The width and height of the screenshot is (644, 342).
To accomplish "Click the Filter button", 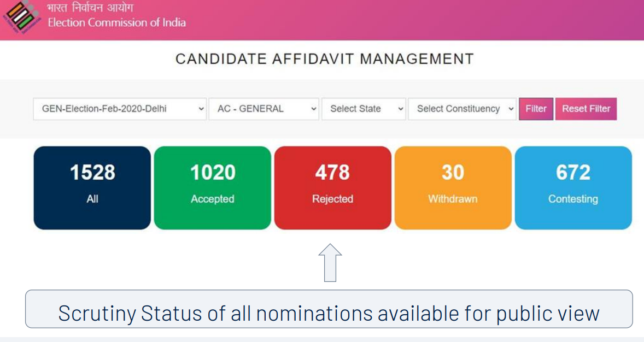I will 536,109.
